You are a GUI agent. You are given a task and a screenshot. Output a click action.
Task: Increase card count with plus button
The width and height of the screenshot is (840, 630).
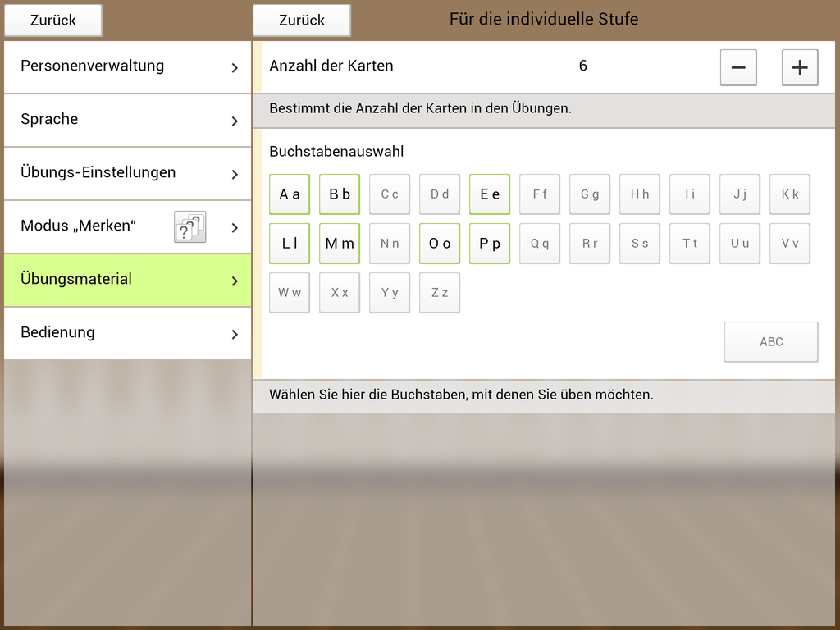click(800, 67)
